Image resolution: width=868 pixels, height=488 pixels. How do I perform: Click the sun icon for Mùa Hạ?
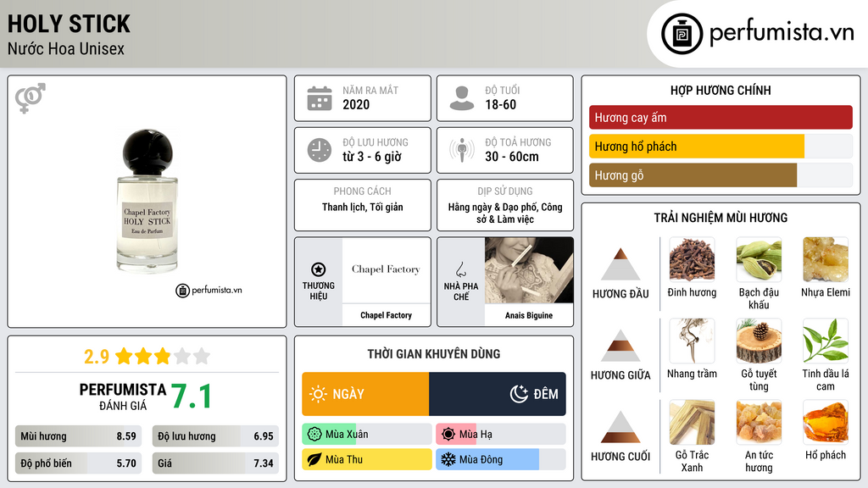coord(448,435)
